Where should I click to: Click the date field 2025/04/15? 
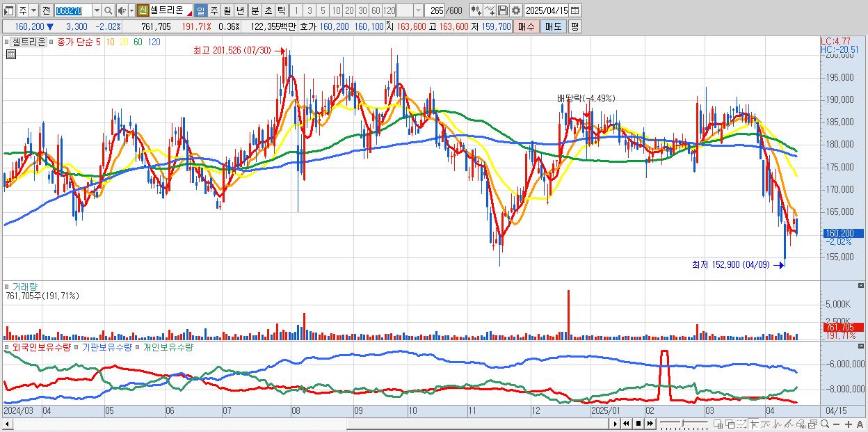click(546, 10)
